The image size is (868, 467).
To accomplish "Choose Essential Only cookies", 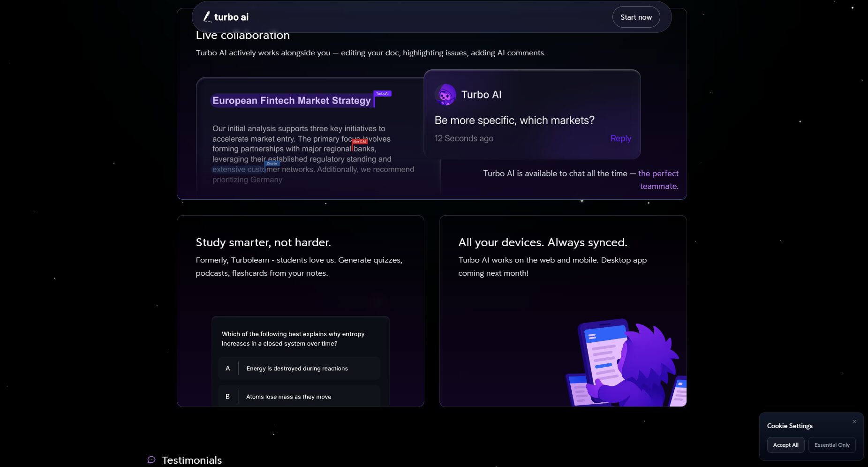I will coord(831,445).
